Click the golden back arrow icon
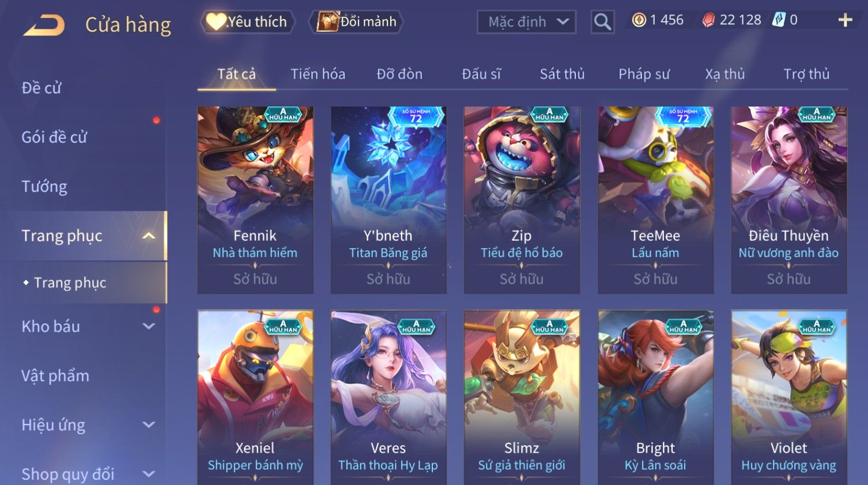 44,25
